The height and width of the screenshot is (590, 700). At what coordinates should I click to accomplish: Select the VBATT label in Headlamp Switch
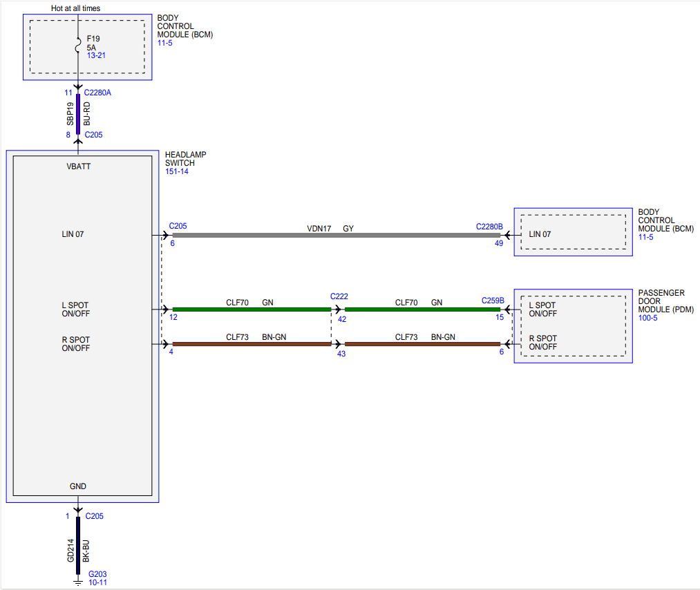point(79,166)
